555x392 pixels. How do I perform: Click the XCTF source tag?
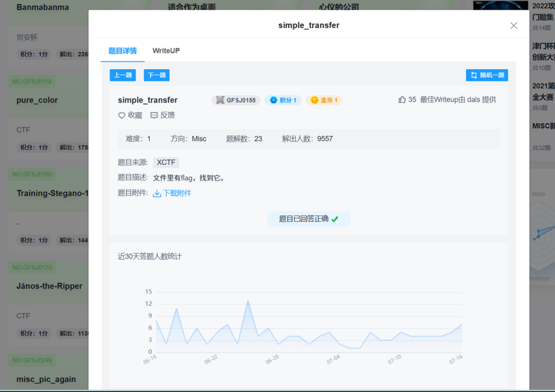pyautogui.click(x=166, y=162)
